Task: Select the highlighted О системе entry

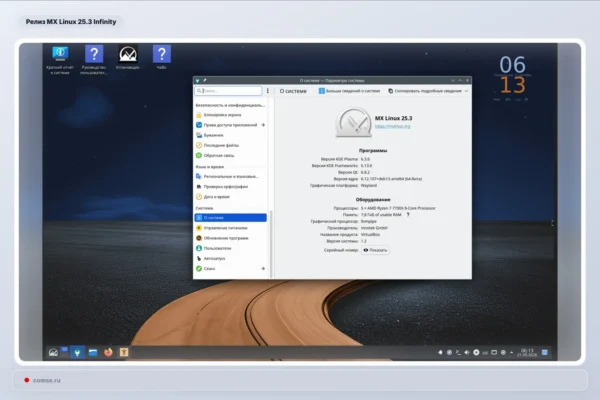Action: coord(230,218)
